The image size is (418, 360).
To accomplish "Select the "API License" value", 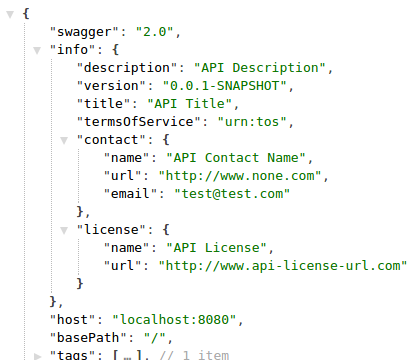I will coord(217,248).
